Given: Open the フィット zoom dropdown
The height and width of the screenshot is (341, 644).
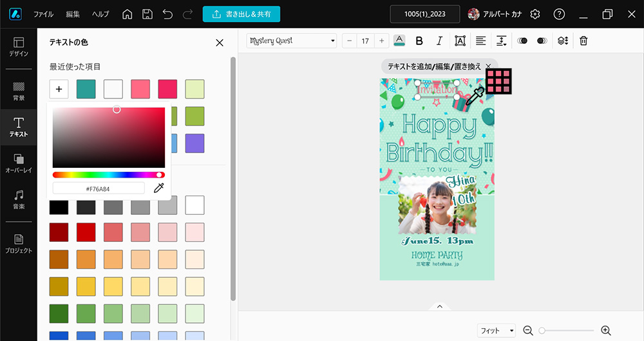Looking at the screenshot, I should click(x=497, y=331).
